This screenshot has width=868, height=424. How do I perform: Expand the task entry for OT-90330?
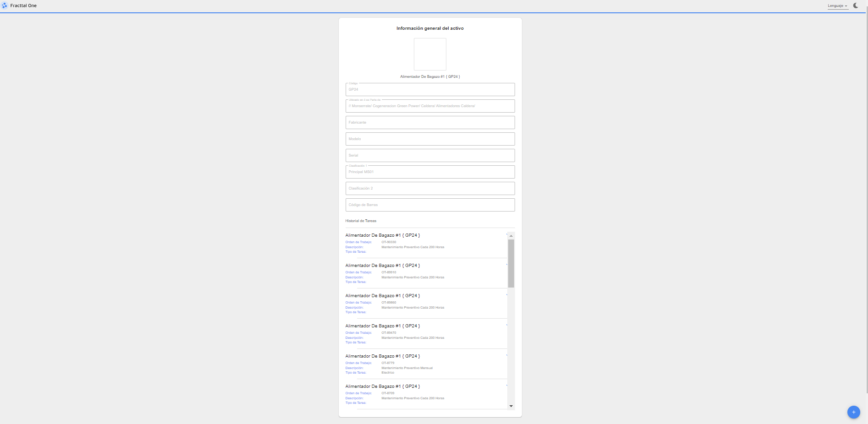pos(506,235)
